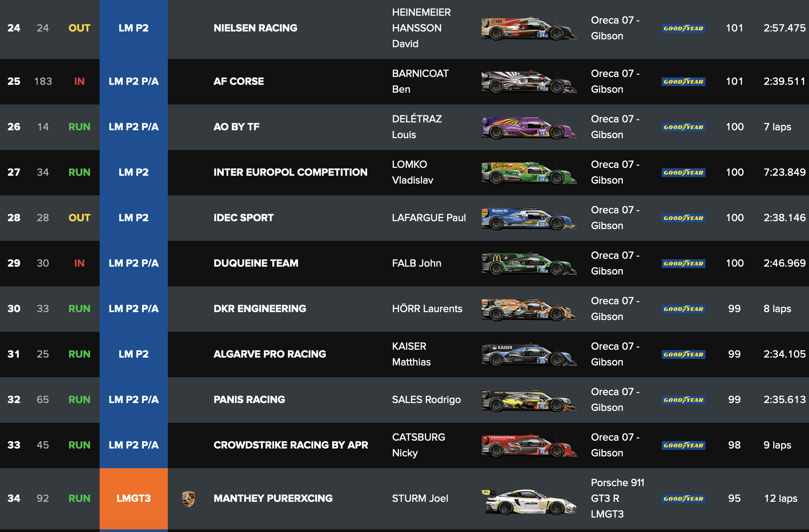This screenshot has height=532, width=809.
Task: Click driver name STURM Joel
Action: (420, 498)
